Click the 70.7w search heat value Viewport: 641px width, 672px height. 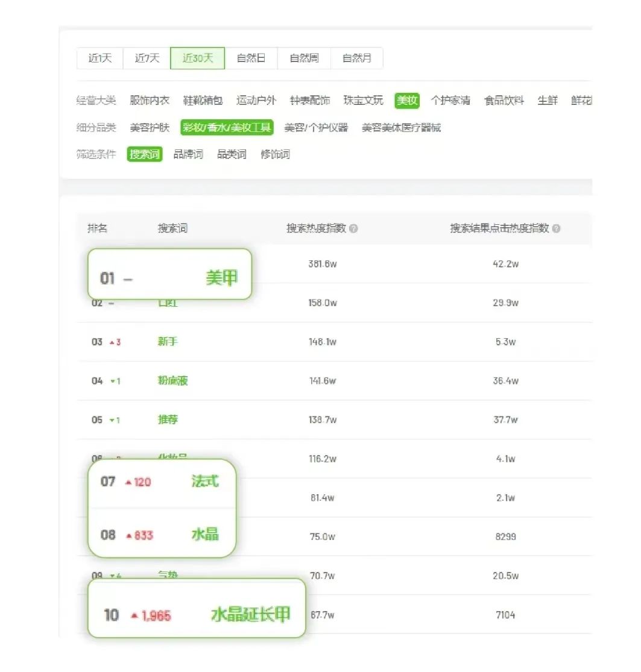[323, 576]
